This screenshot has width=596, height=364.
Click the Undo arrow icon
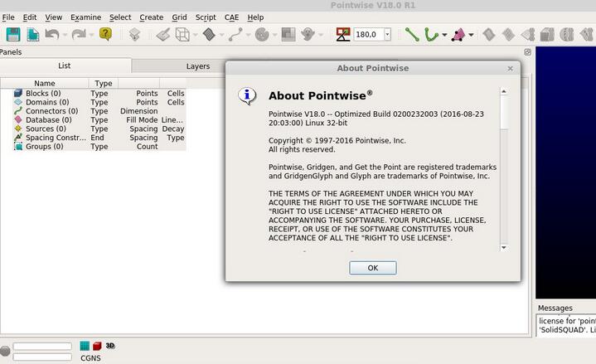[52, 35]
